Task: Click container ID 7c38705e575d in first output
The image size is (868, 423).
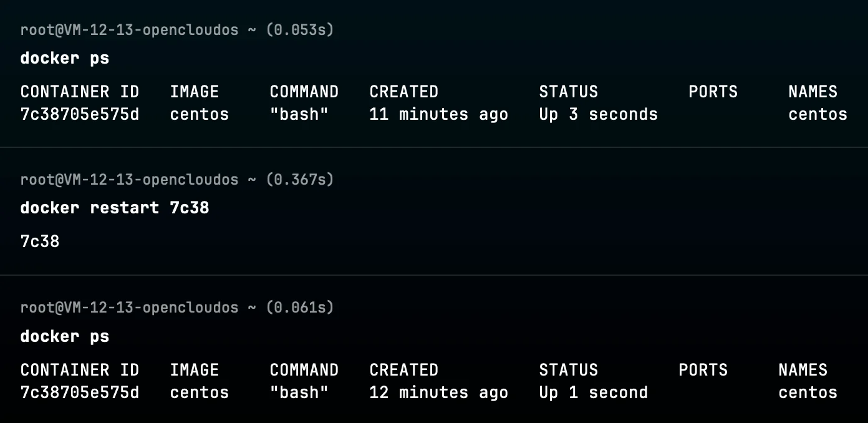Action: click(80, 115)
